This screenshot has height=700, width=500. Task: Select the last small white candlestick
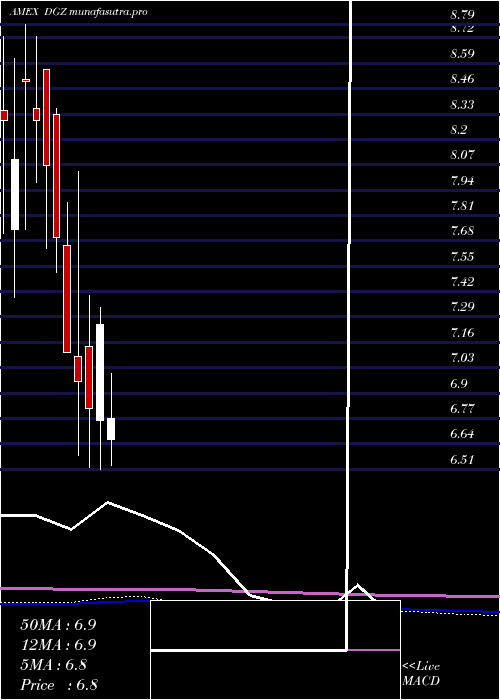point(111,429)
